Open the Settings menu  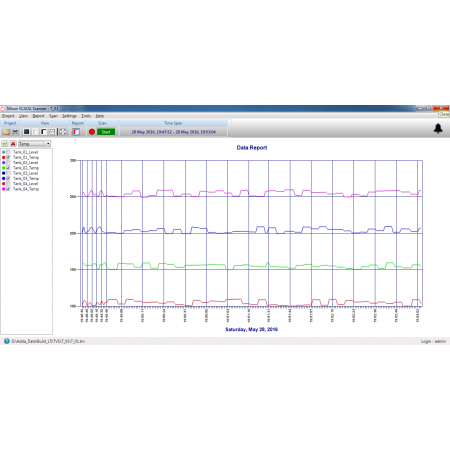coord(69,116)
